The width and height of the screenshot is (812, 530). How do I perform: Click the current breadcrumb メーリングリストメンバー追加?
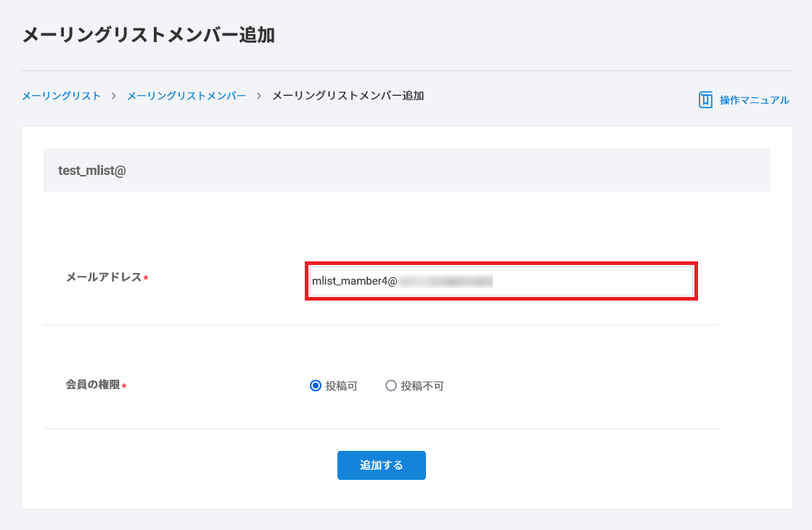[348, 96]
